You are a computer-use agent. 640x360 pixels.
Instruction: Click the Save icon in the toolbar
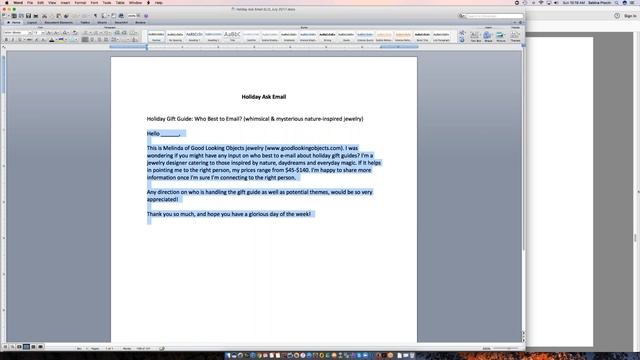[x=28, y=16]
